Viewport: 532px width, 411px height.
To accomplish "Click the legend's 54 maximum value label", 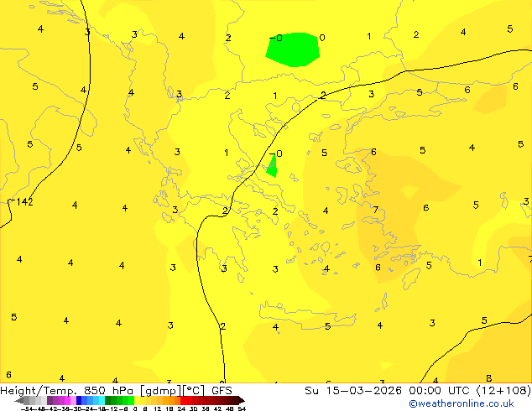I will pos(242,408).
